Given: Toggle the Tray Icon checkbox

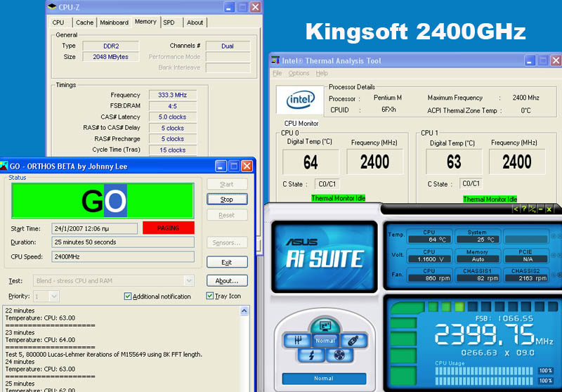Looking at the screenshot, I should (210, 296).
